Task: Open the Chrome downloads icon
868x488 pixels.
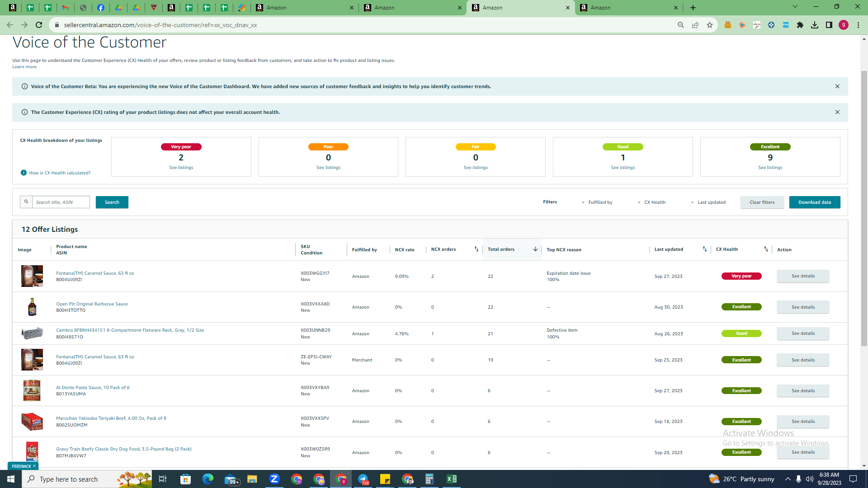Action: (815, 25)
